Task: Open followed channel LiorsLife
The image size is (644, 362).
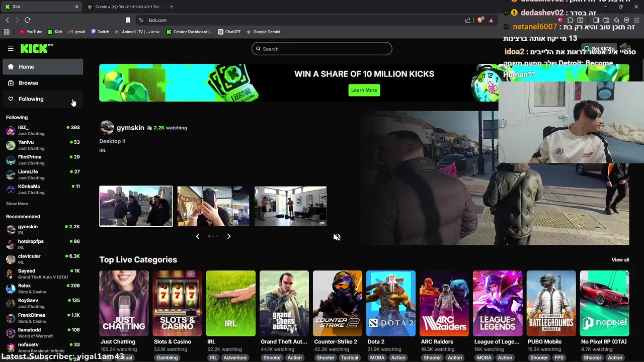Action: click(x=43, y=174)
